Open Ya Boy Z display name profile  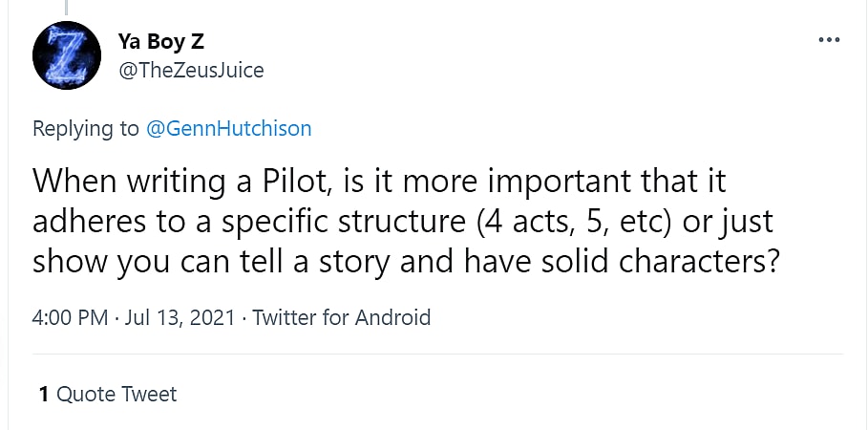pos(160,41)
